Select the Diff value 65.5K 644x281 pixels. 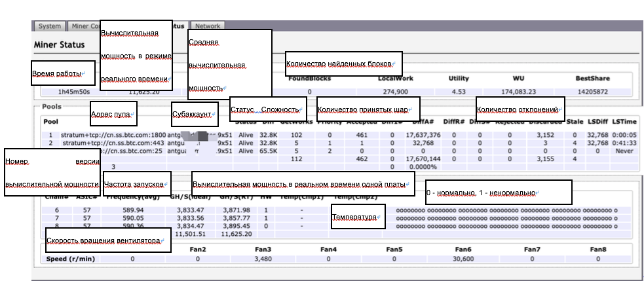pos(269,151)
